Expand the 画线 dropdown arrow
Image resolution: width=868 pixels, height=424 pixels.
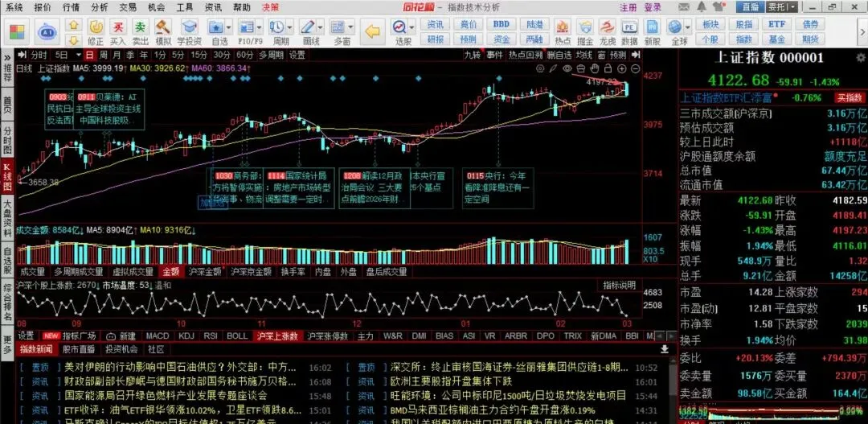point(321,27)
